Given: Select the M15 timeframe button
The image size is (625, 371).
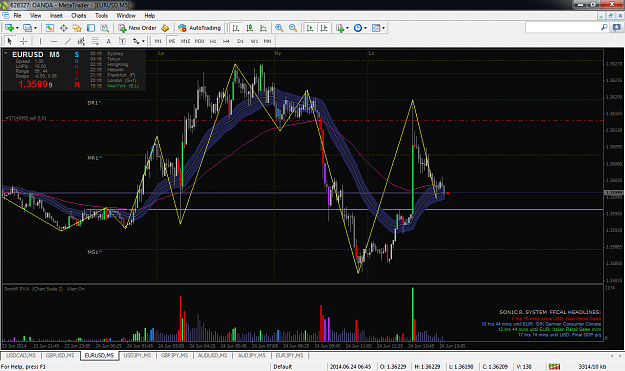Looking at the screenshot, I should tap(185, 41).
